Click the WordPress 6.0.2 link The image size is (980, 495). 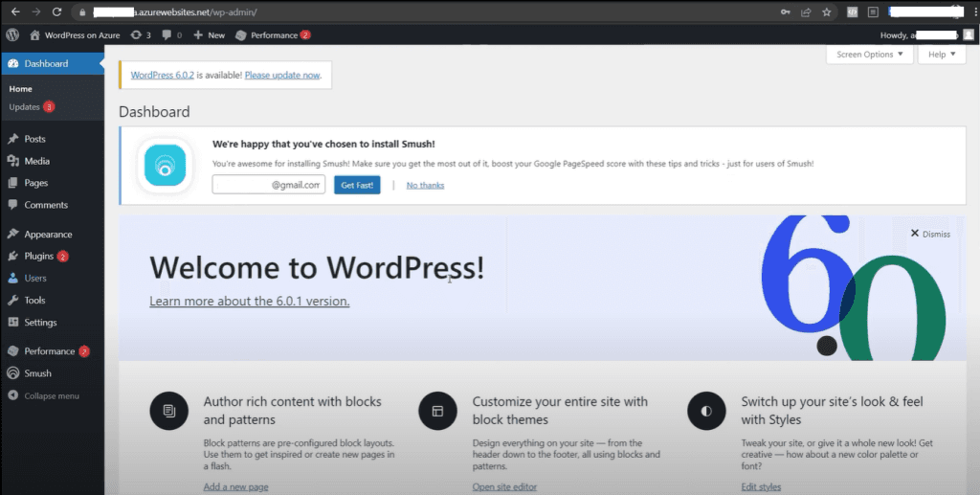[x=163, y=75]
